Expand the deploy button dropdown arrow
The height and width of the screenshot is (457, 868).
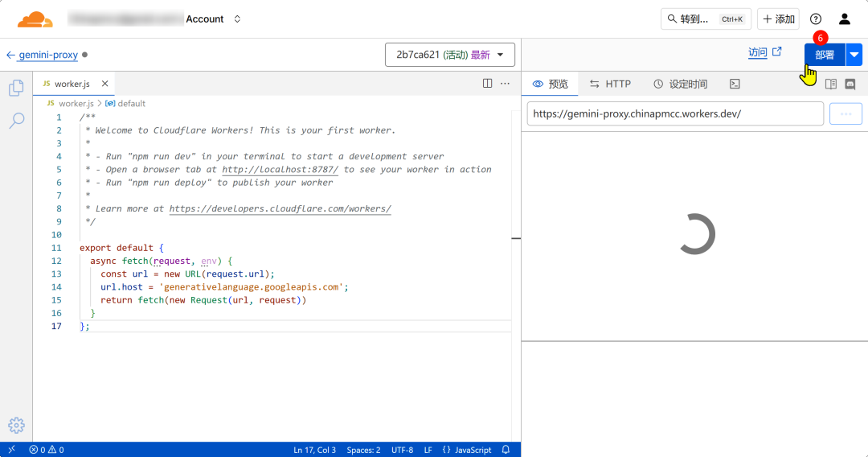coord(854,55)
